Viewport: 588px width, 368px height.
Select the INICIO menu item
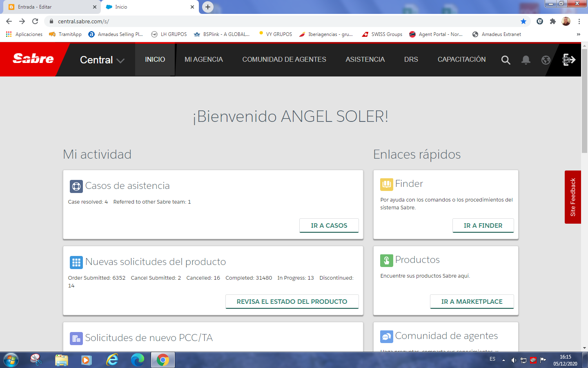[155, 60]
